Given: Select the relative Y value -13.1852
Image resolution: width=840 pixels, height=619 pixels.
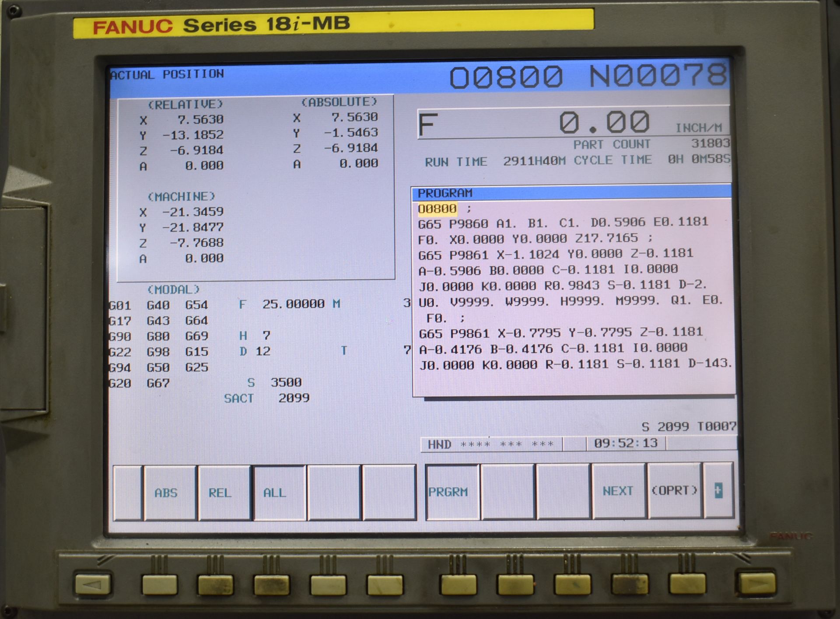Looking at the screenshot, I should (193, 135).
